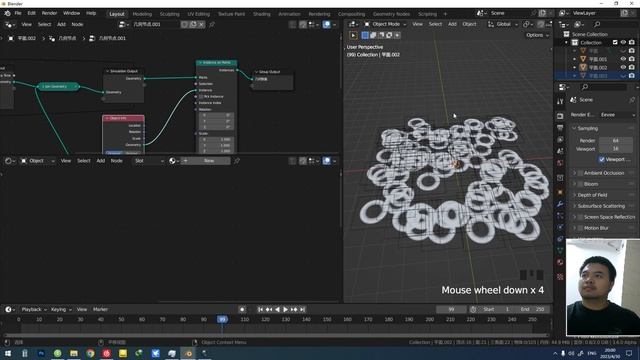Open the Material properties tab icon
The height and width of the screenshot is (360, 640).
(560, 262)
